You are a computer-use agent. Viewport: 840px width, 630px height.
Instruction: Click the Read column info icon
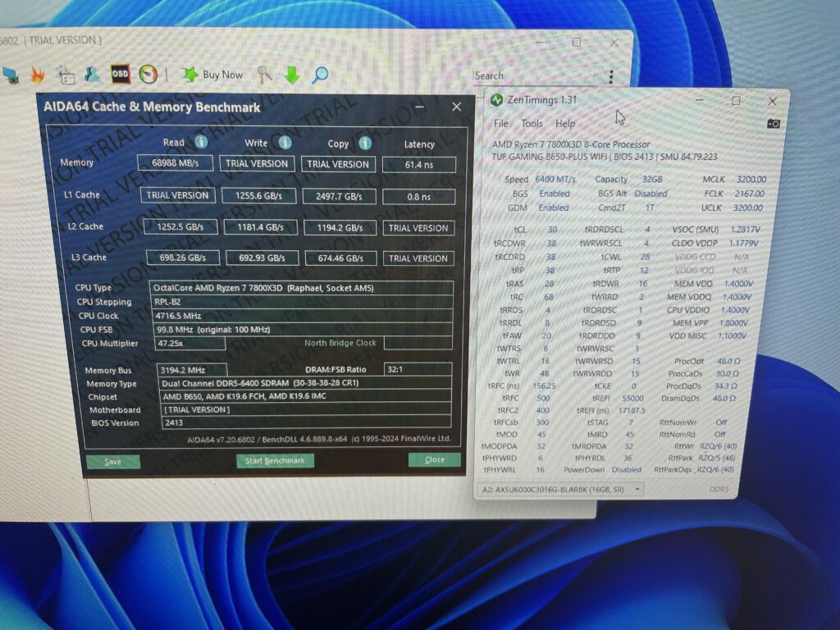pos(201,142)
